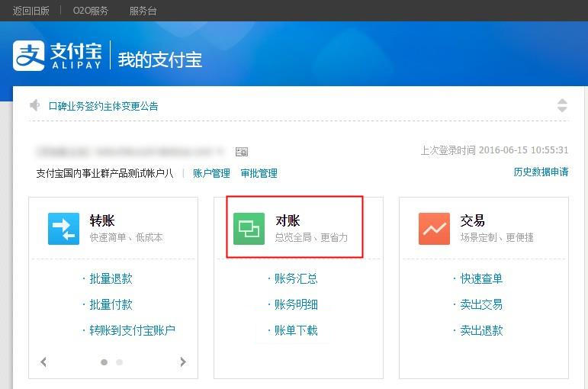The image size is (588, 389).
Task: Open the 口碑业务签约主体变更公告 announcement
Action: click(104, 106)
